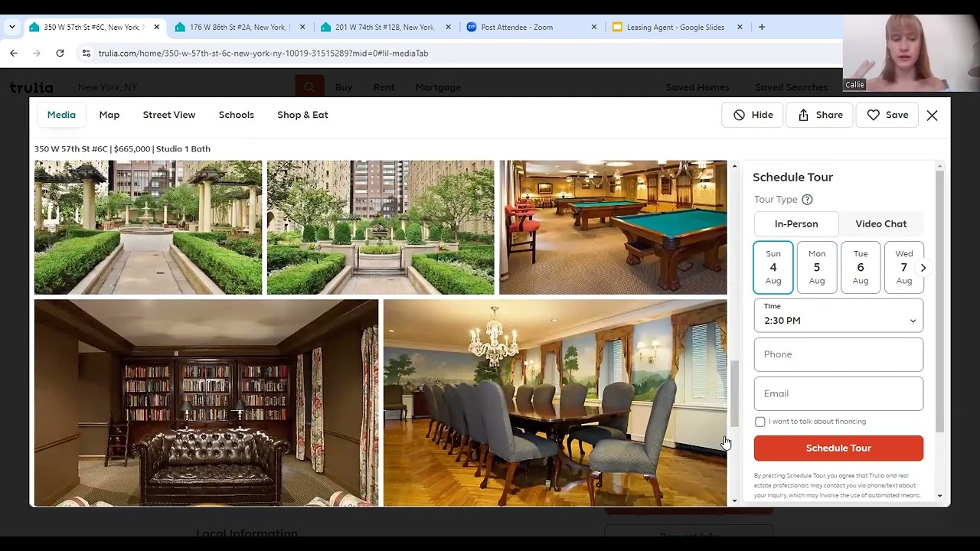Open the courtyard fountain photo
This screenshot has height=551, width=980.
[148, 227]
